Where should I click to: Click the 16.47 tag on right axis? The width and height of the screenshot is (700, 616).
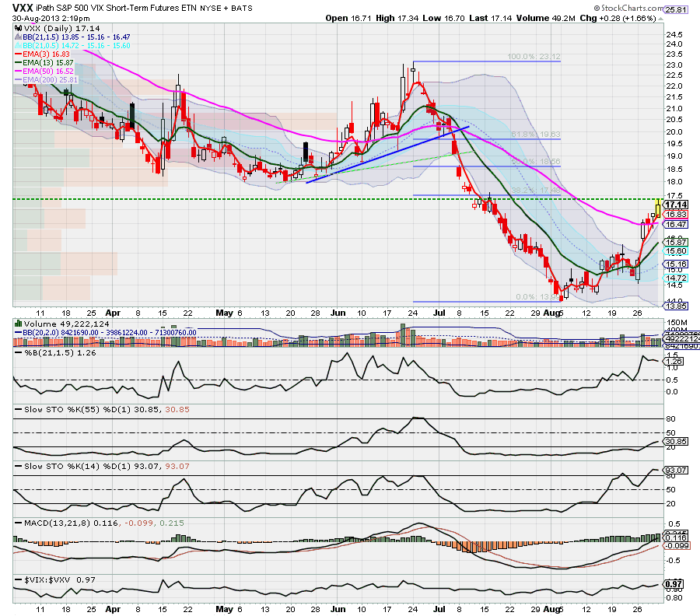(676, 225)
